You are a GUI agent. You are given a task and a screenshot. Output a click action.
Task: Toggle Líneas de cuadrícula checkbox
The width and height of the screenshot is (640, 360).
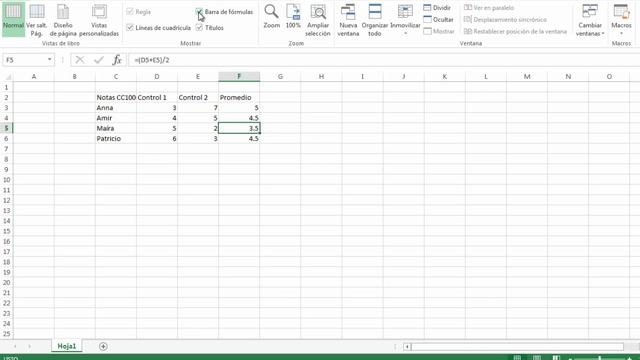click(130, 28)
